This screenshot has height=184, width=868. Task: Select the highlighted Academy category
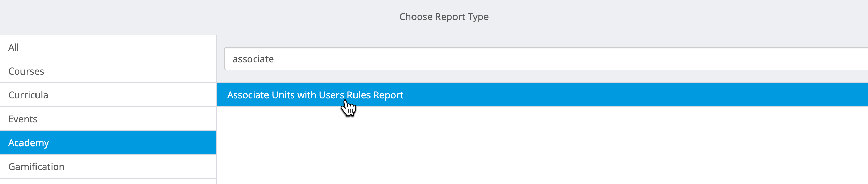coord(108,142)
